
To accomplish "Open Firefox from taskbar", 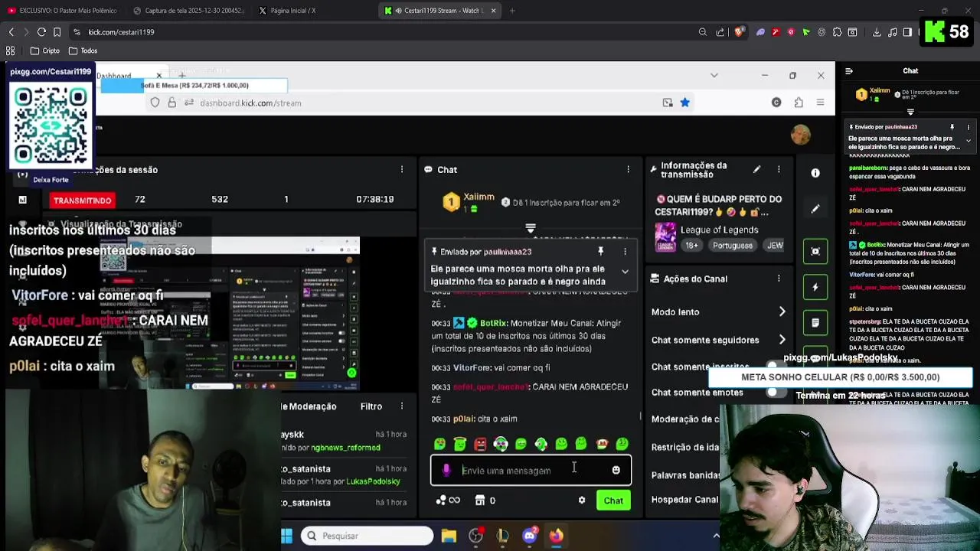I will [556, 536].
